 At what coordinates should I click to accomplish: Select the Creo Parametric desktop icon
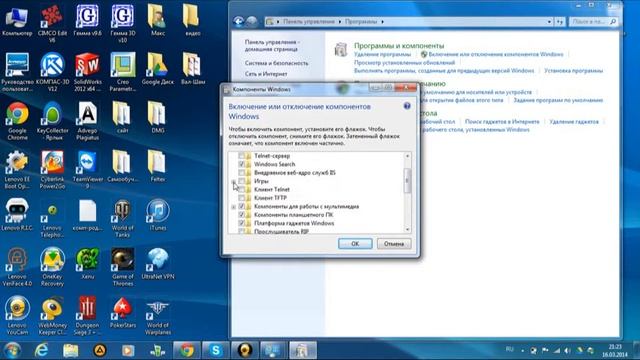122,72
